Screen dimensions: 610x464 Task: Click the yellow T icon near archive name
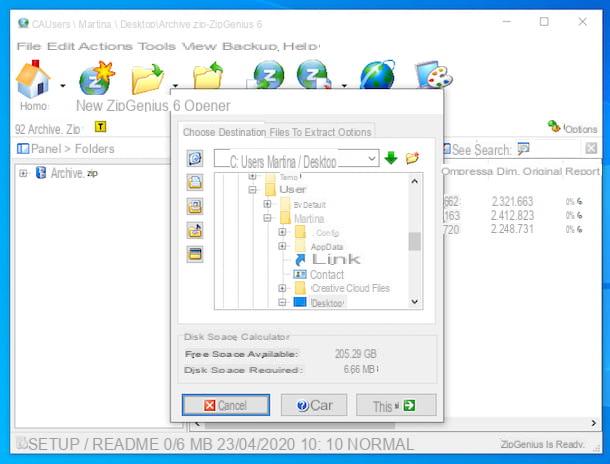pos(100,126)
